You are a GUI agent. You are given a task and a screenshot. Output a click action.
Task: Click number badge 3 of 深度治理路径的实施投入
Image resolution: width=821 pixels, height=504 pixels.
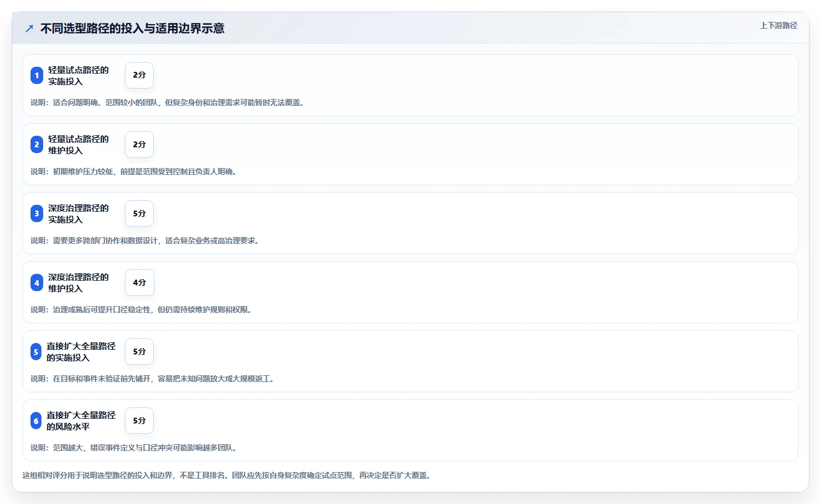tap(37, 213)
